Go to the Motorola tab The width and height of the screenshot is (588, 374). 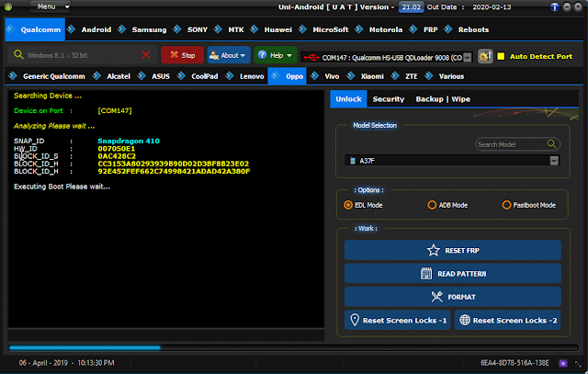point(386,29)
